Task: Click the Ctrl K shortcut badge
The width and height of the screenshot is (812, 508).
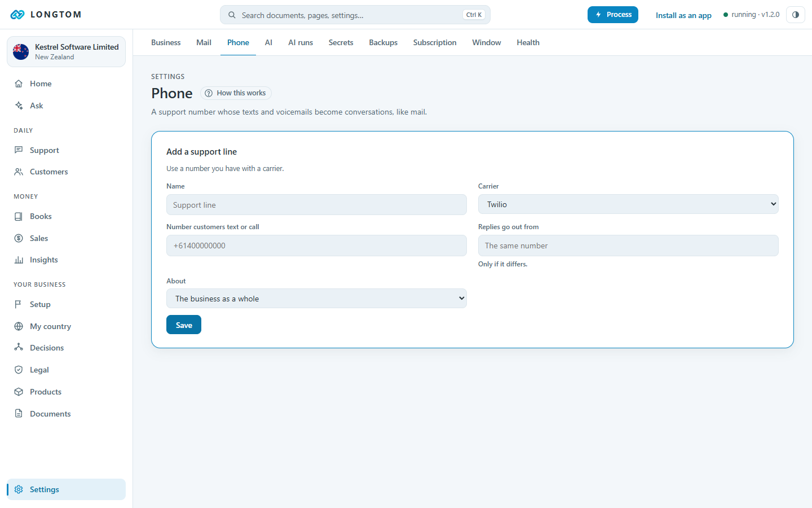Action: 474,15
